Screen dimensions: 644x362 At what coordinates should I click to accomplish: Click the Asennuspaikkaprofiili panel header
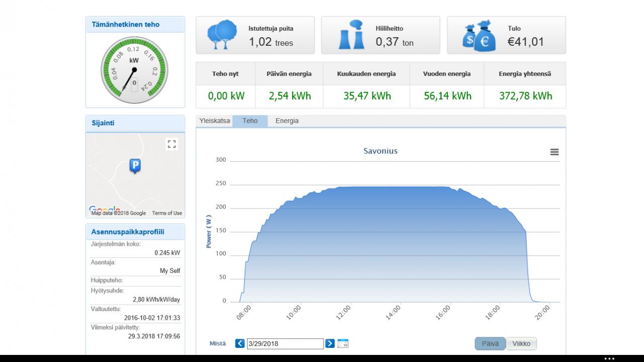point(135,232)
